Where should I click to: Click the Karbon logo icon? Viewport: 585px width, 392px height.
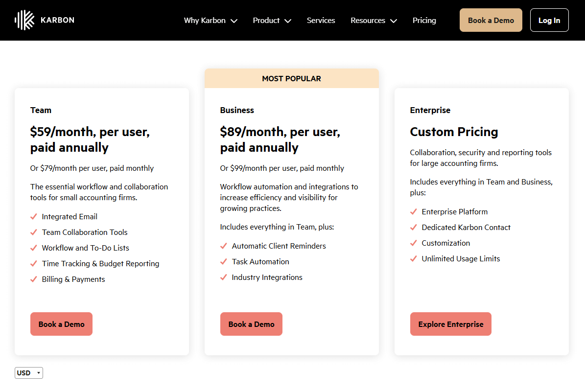[25, 20]
